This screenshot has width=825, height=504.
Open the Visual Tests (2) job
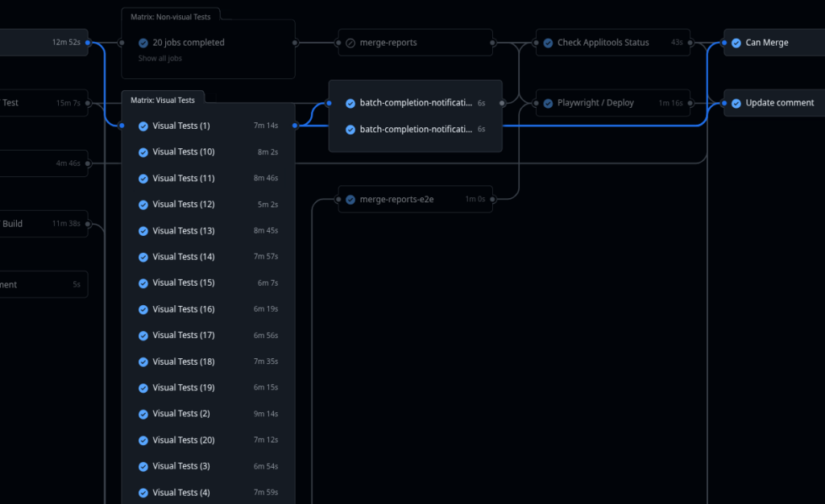[x=209, y=414]
